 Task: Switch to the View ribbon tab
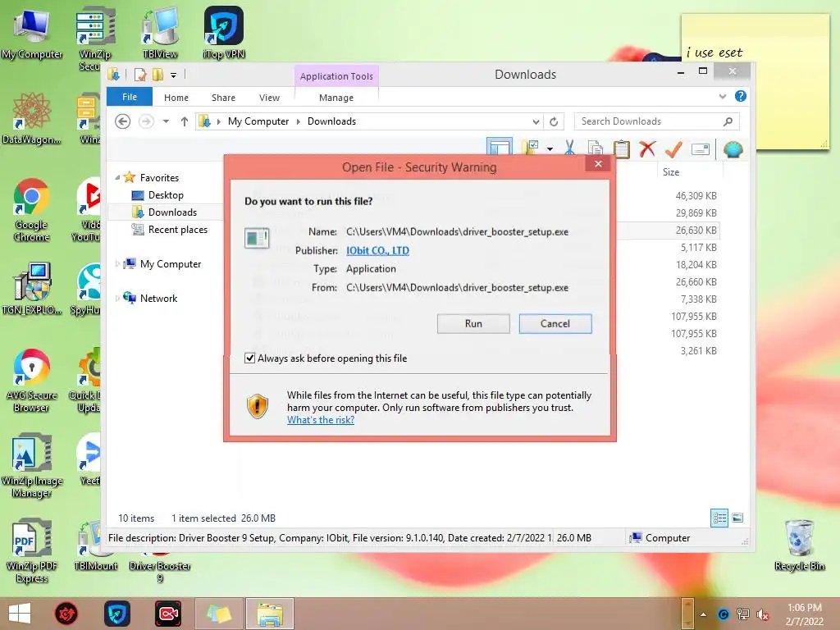(x=269, y=98)
